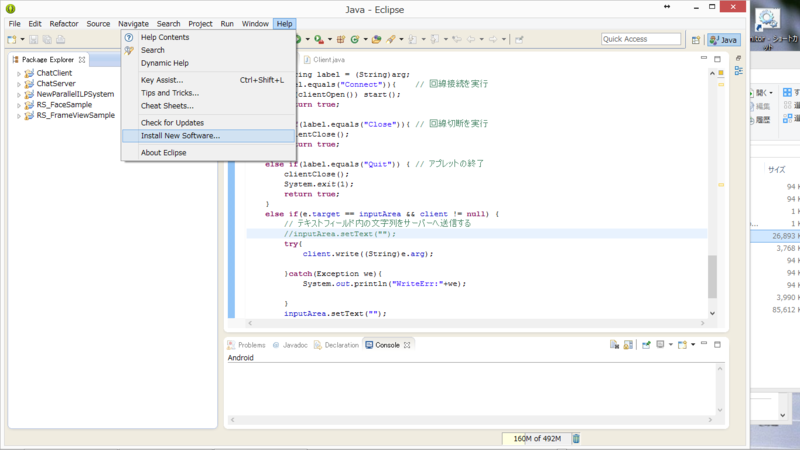Click the Last Edit Location arrow icon
800x450 pixels.
click(457, 39)
